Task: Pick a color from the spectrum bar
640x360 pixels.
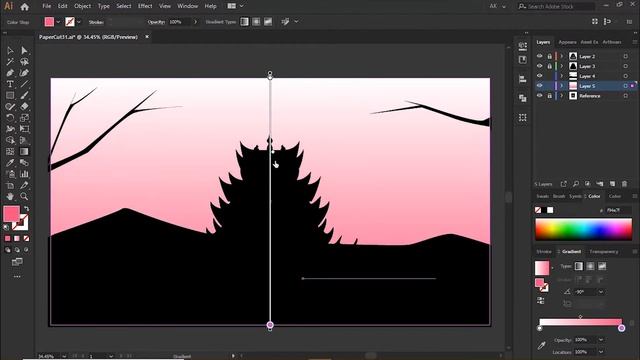Action: pyautogui.click(x=584, y=229)
